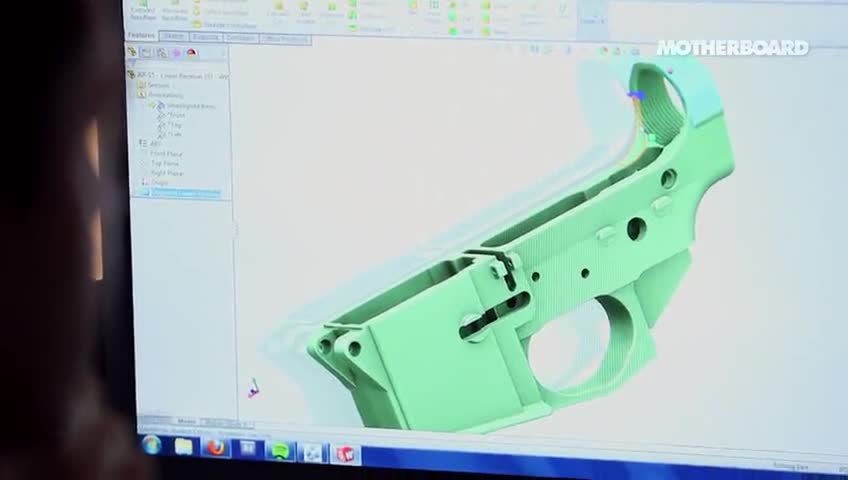Viewport: 848px width, 480px height.
Task: Select the *Front annotation view
Action: tap(173, 115)
